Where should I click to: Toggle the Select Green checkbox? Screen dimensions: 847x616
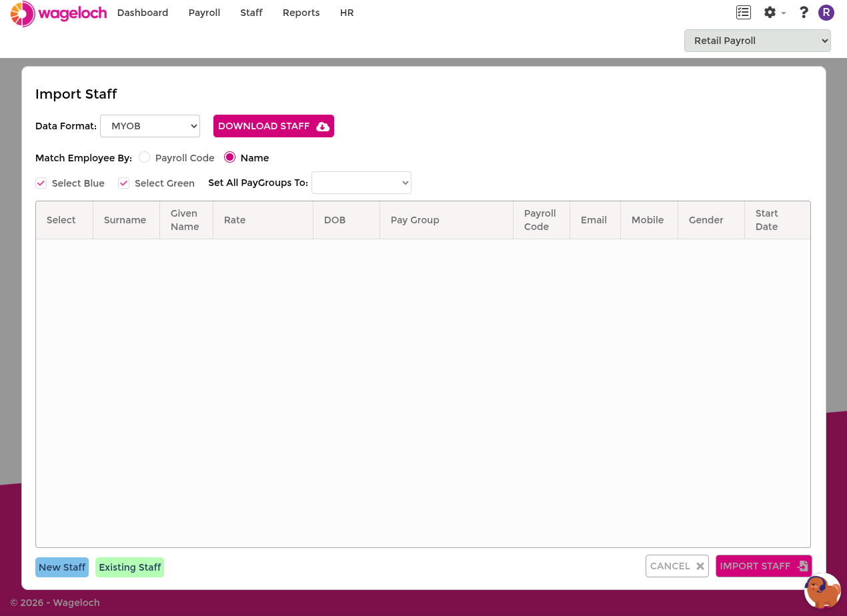[124, 183]
